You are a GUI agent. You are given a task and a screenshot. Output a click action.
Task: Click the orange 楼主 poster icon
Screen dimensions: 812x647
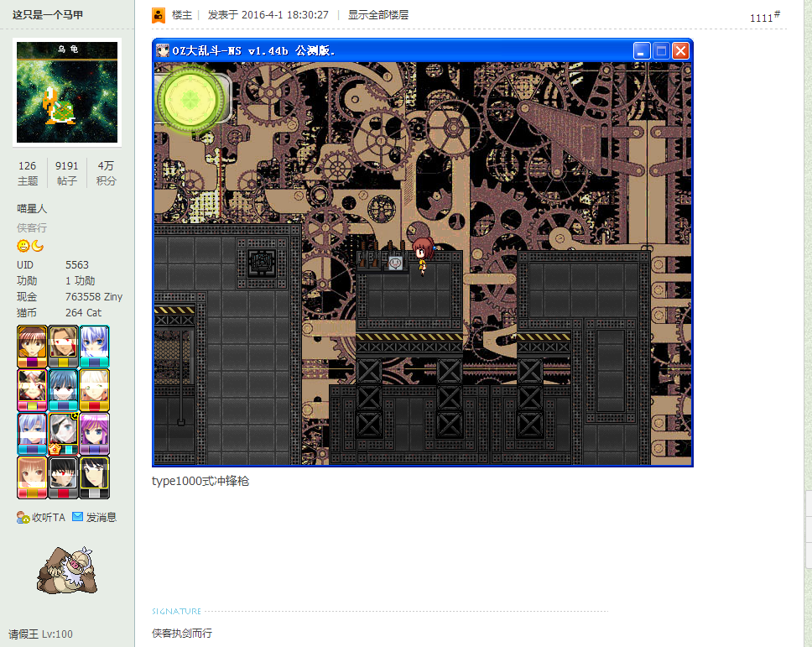pos(159,16)
